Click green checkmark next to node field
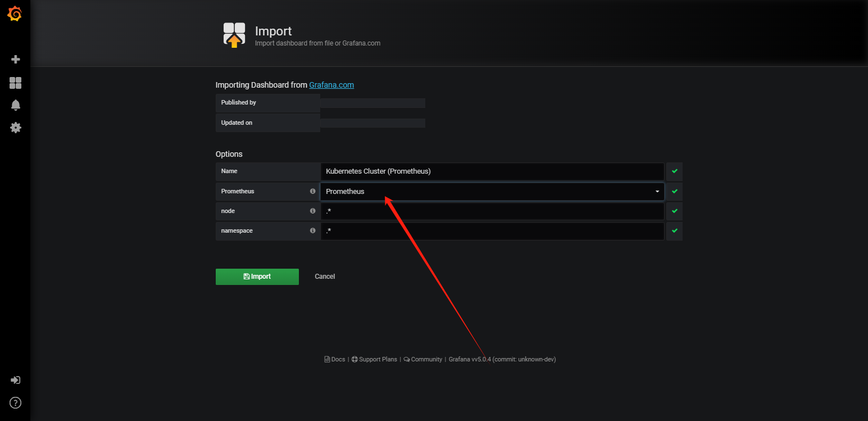Image resolution: width=868 pixels, height=421 pixels. (674, 211)
